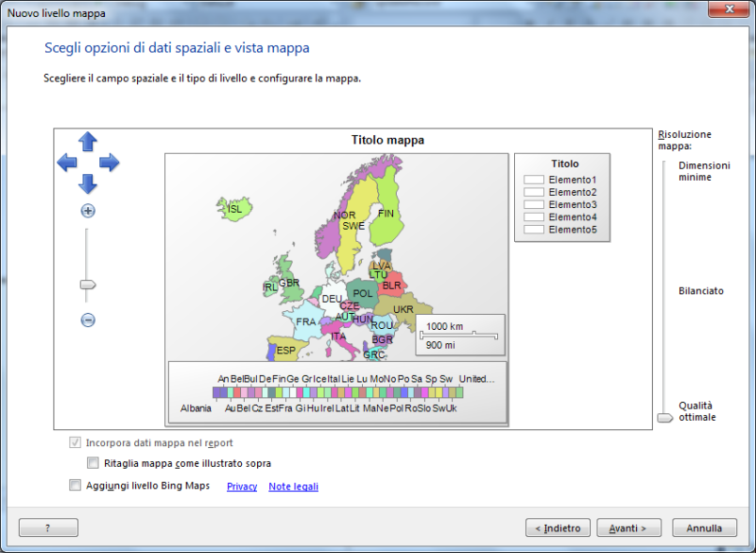This screenshot has width=756, height=553.
Task: Select Qualità ottimale resolution label
Action: tap(697, 411)
